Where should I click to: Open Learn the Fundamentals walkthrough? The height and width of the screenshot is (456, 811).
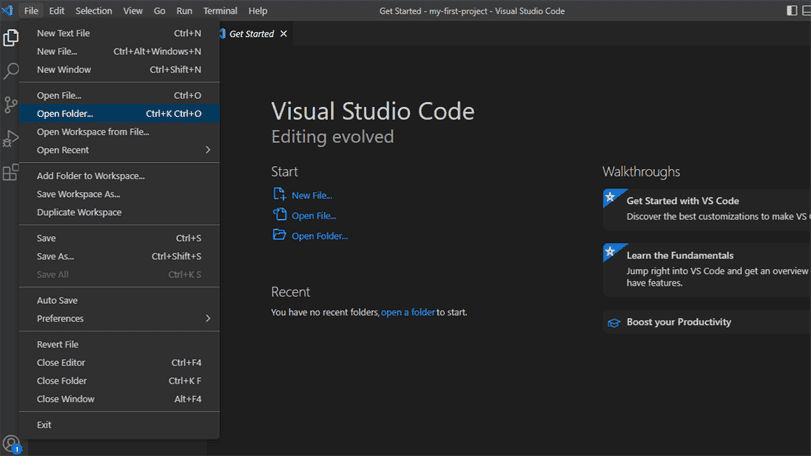coord(707,269)
